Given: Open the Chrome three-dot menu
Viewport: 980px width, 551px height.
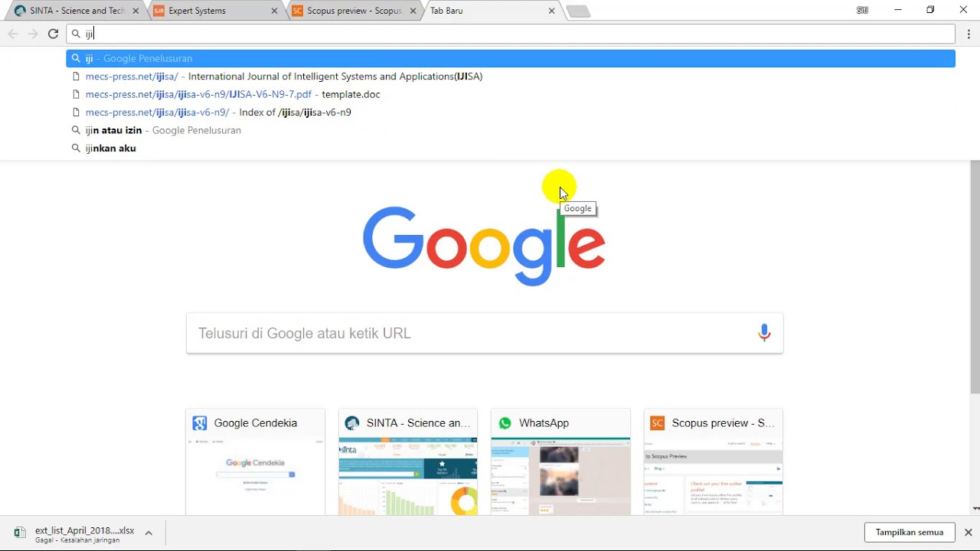Looking at the screenshot, I should click(969, 34).
